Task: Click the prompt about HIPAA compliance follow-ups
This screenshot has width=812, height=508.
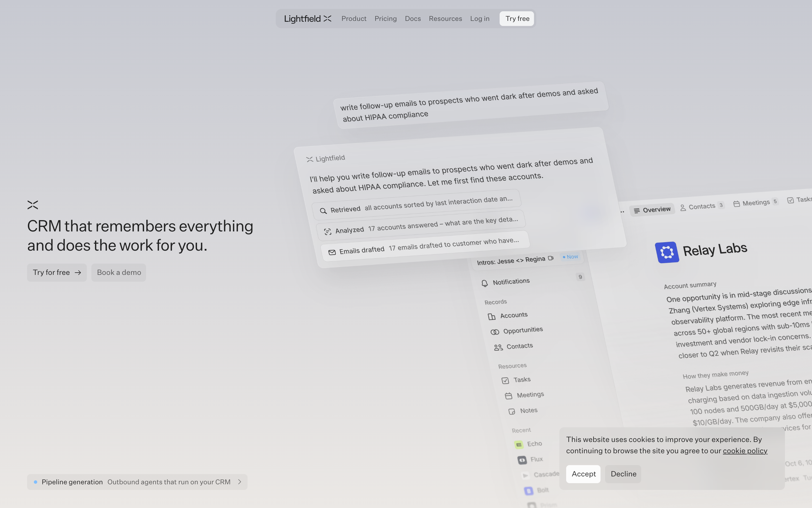Action: [x=471, y=105]
